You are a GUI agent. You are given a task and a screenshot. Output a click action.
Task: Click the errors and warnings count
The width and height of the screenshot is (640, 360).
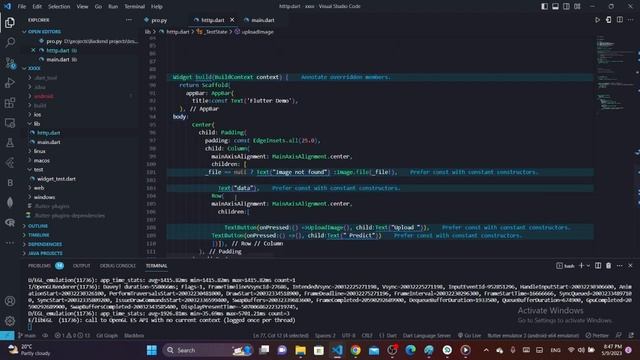pyautogui.click(x=72, y=336)
